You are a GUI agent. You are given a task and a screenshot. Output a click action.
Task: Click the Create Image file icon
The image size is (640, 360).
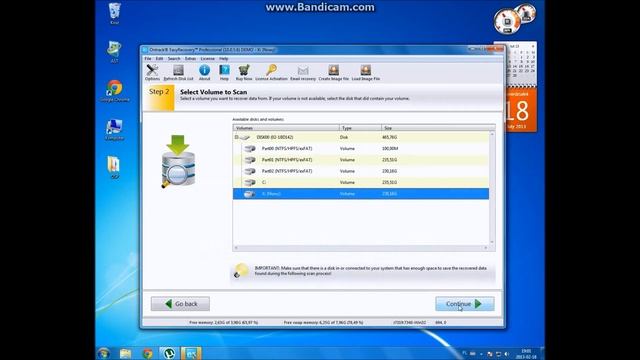333,72
